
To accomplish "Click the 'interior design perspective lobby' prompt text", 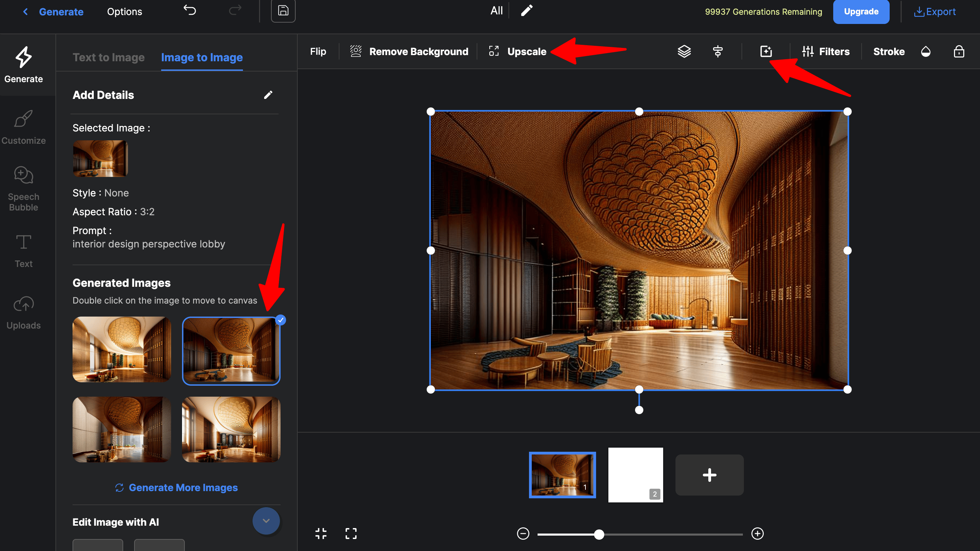I will point(149,244).
